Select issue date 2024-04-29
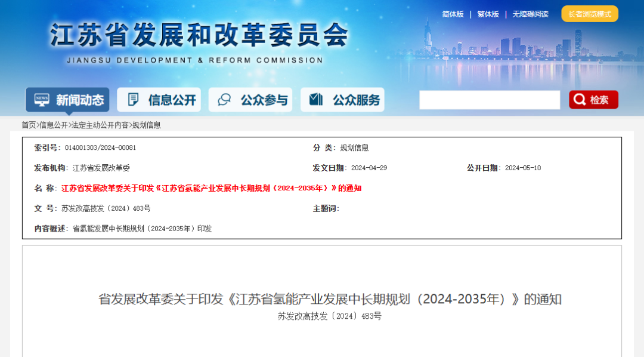The image size is (644, 357). tap(369, 168)
